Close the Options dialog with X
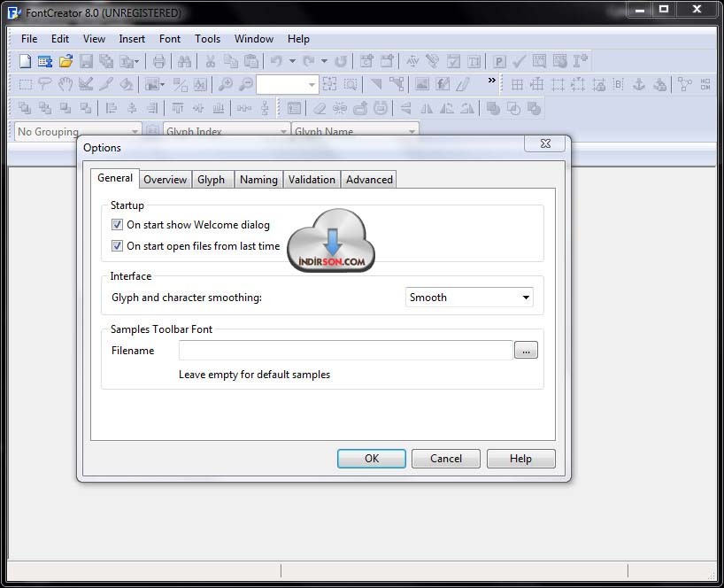This screenshot has height=588, width=724. [545, 143]
